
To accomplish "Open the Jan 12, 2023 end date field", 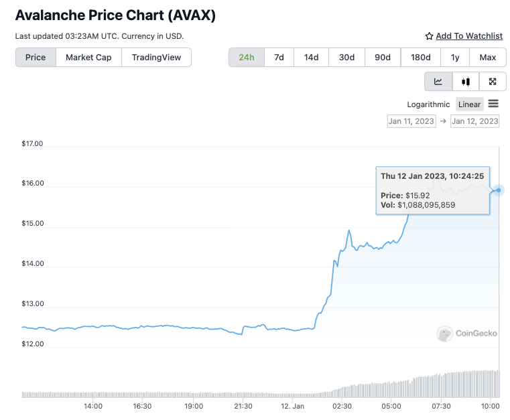I will 474,121.
